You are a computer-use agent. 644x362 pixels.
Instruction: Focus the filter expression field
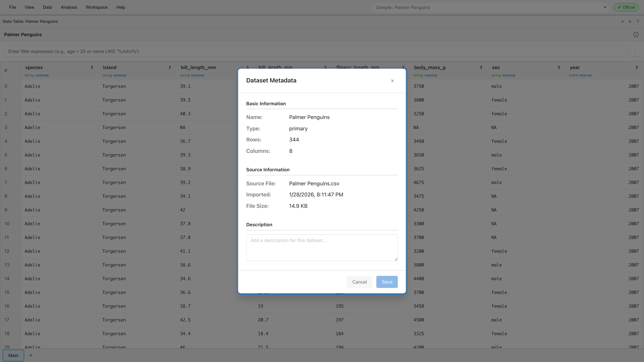(x=316, y=51)
